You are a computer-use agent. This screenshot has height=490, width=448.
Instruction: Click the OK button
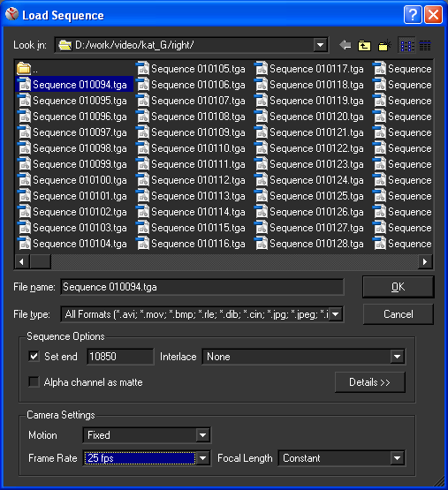click(x=398, y=287)
